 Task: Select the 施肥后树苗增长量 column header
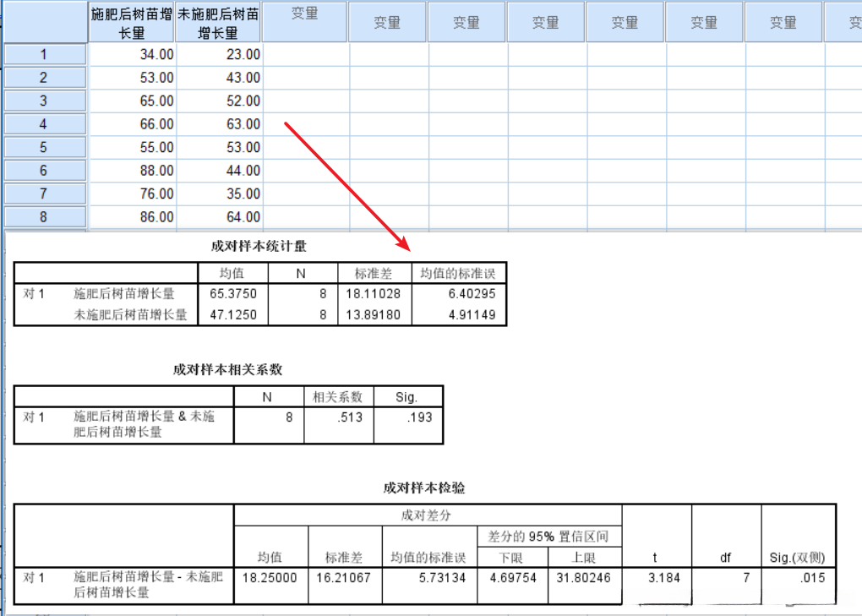(x=131, y=21)
